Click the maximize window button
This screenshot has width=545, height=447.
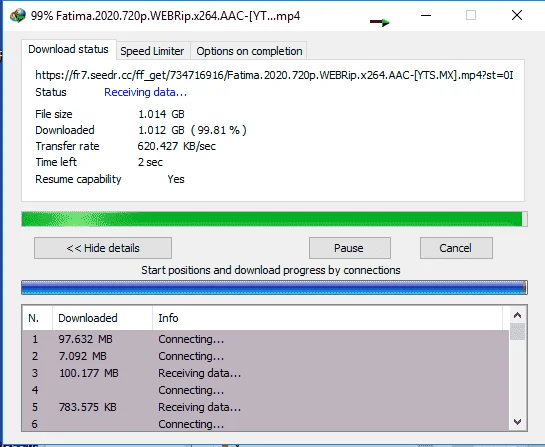(x=471, y=15)
